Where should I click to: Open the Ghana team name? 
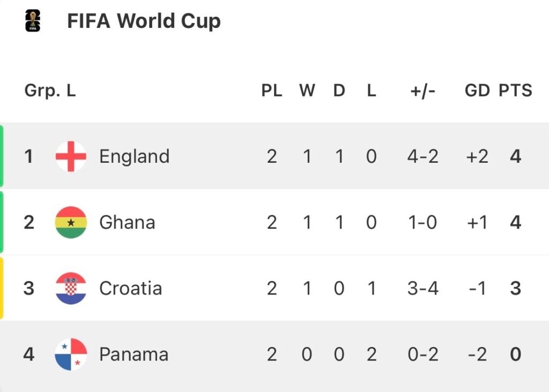(128, 222)
